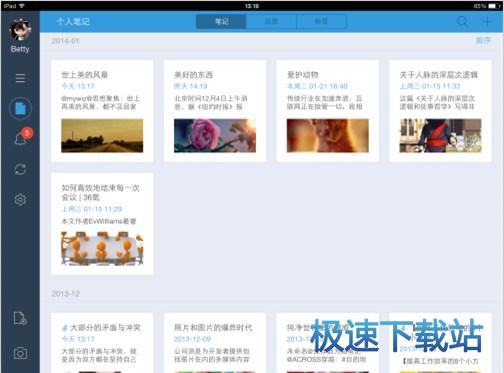Open note 大部分的矛盾与冲突

tap(102, 343)
